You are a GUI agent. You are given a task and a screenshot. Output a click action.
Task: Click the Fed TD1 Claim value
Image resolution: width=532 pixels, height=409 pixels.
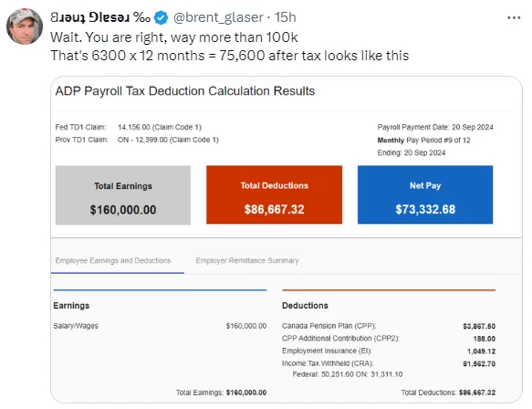[160, 127]
